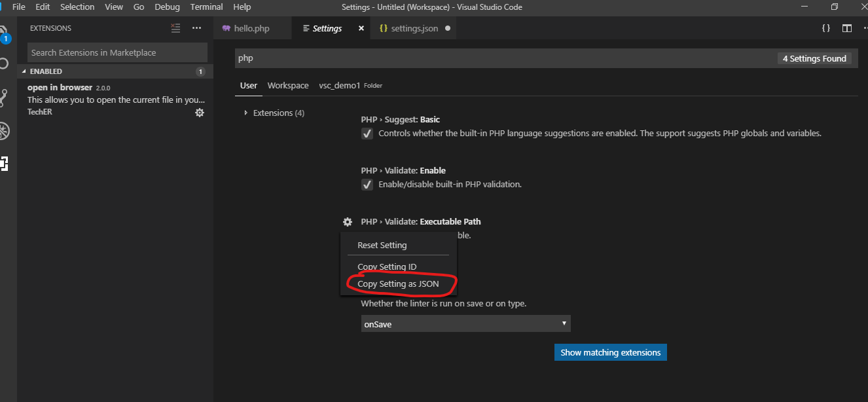The height and width of the screenshot is (402, 868).
Task: Click the gear icon beside Executable Path setting
Action: pos(348,222)
